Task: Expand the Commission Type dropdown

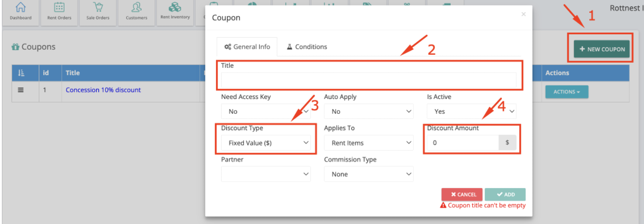Action: point(369,174)
